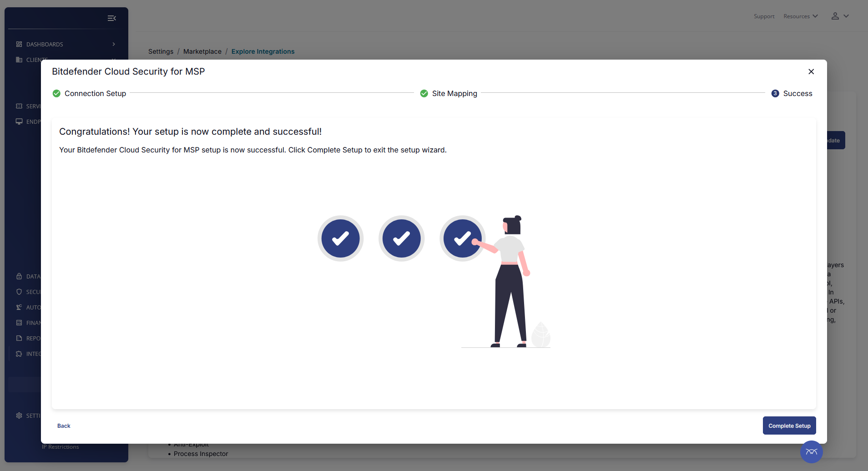The width and height of the screenshot is (868, 471).
Task: Go back using the Back link
Action: pos(64,426)
